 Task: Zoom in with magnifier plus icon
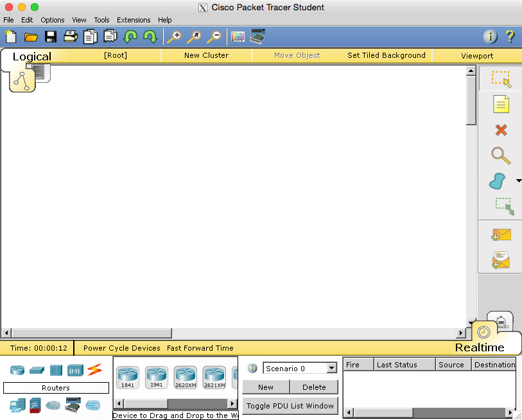coord(174,37)
